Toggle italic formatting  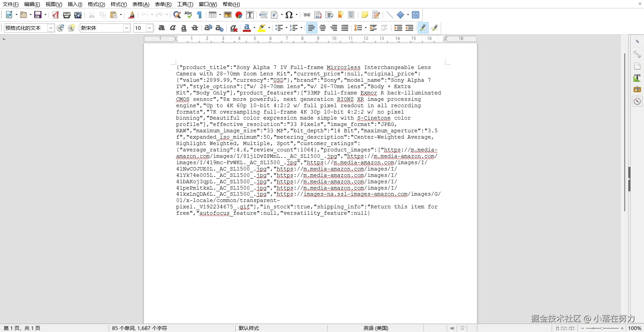(x=173, y=28)
